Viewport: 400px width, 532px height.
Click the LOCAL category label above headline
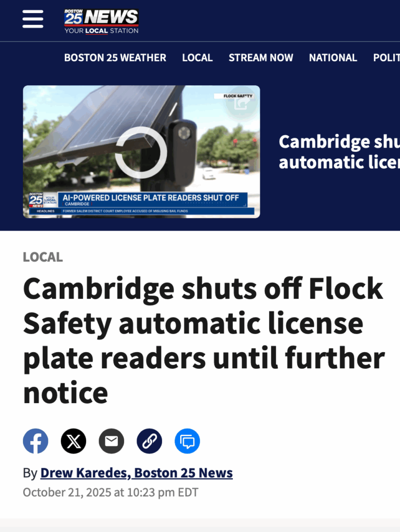tap(43, 257)
